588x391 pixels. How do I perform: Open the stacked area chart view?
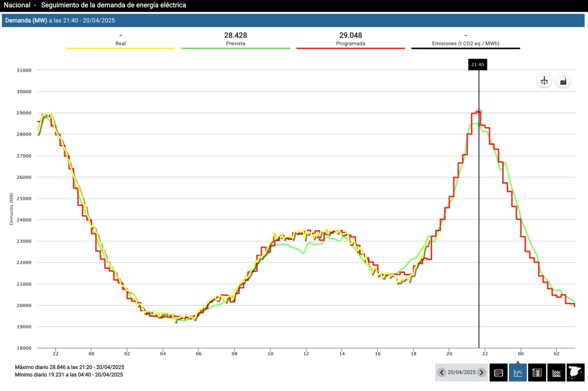[556, 372]
